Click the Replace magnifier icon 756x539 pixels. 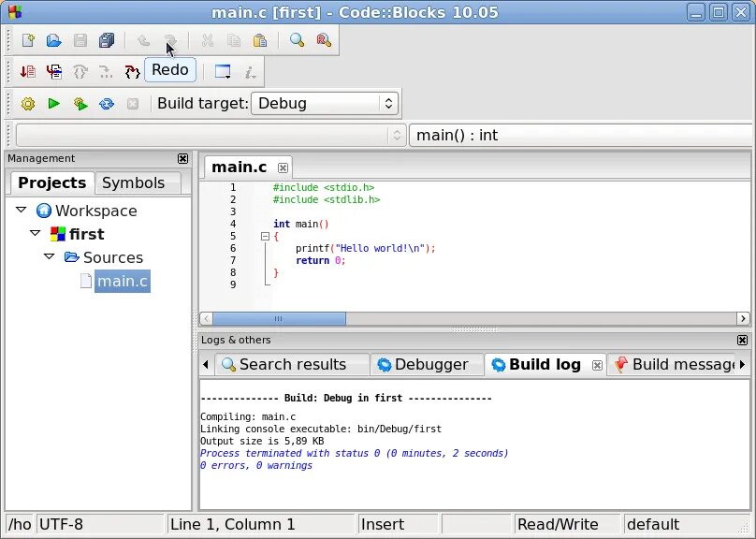coord(324,40)
